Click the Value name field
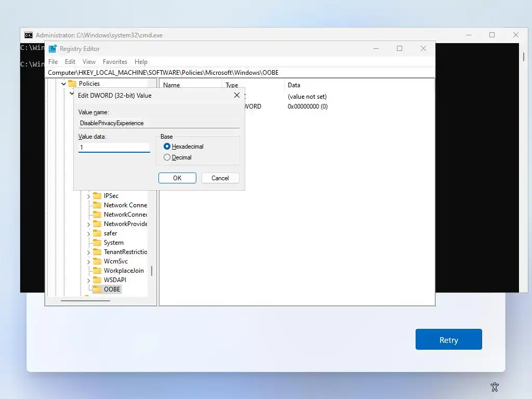This screenshot has width=532, height=399. click(x=159, y=123)
